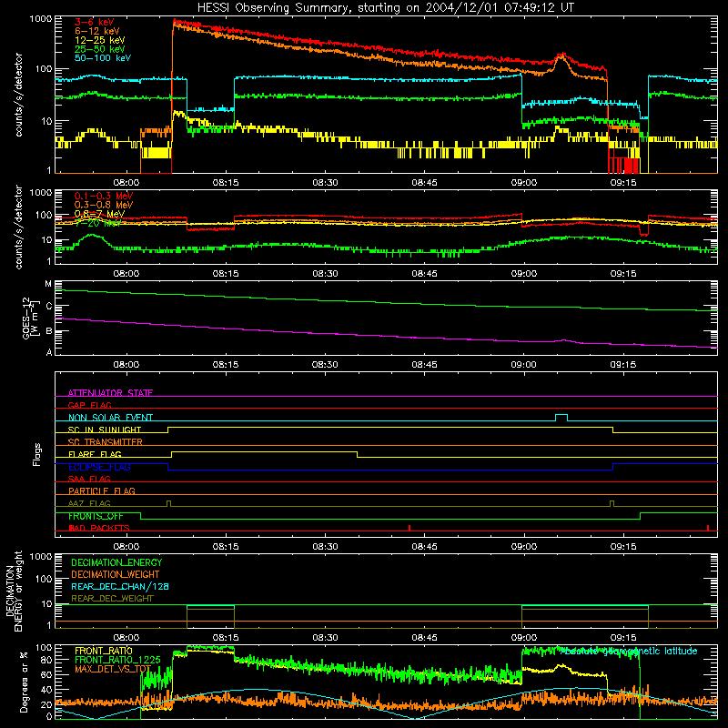Click the M class tick label on GOES plot
Image resolution: width=728 pixels, height=728 pixels.
(x=48, y=284)
